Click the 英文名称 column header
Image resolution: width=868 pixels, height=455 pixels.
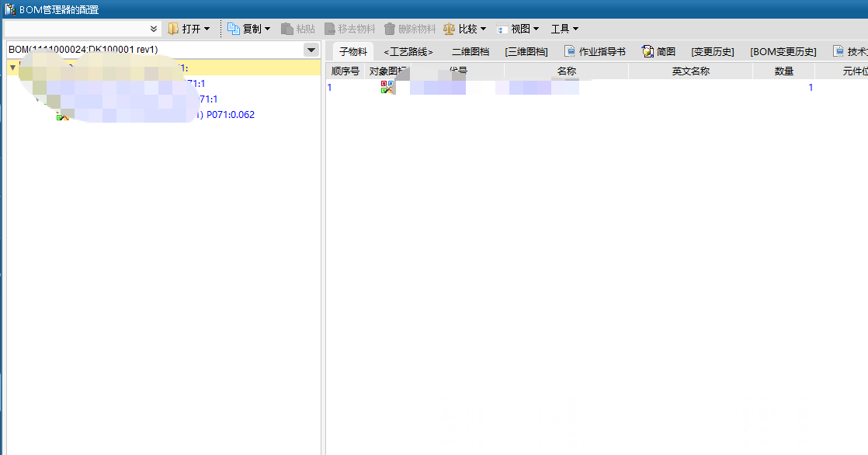tap(690, 71)
